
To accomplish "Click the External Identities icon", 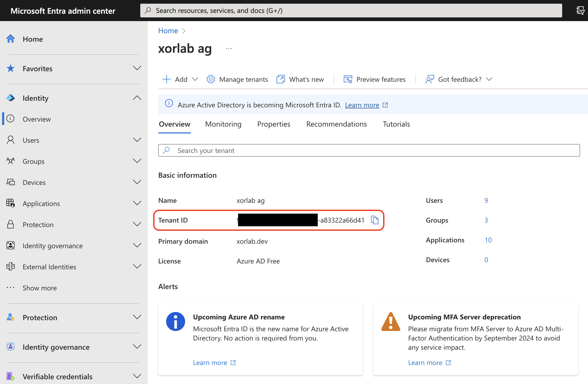I will pos(11,266).
